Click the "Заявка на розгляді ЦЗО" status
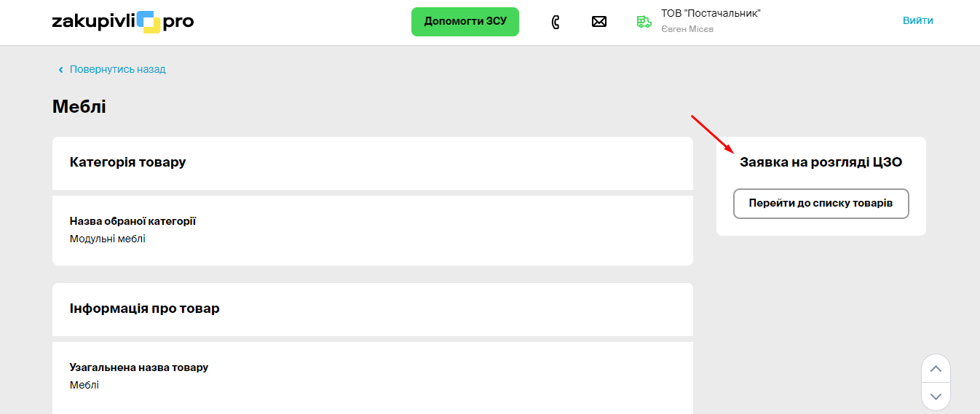This screenshot has width=980, height=414. coord(821,162)
